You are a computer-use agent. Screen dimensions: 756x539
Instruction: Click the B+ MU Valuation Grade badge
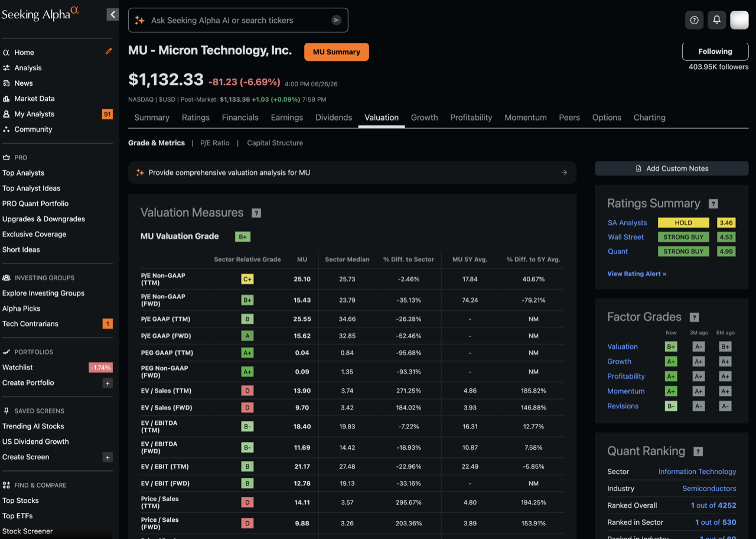[x=243, y=236]
